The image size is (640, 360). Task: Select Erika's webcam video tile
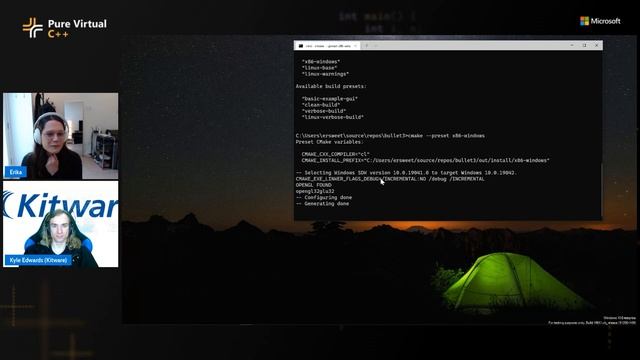pyautogui.click(x=60, y=136)
